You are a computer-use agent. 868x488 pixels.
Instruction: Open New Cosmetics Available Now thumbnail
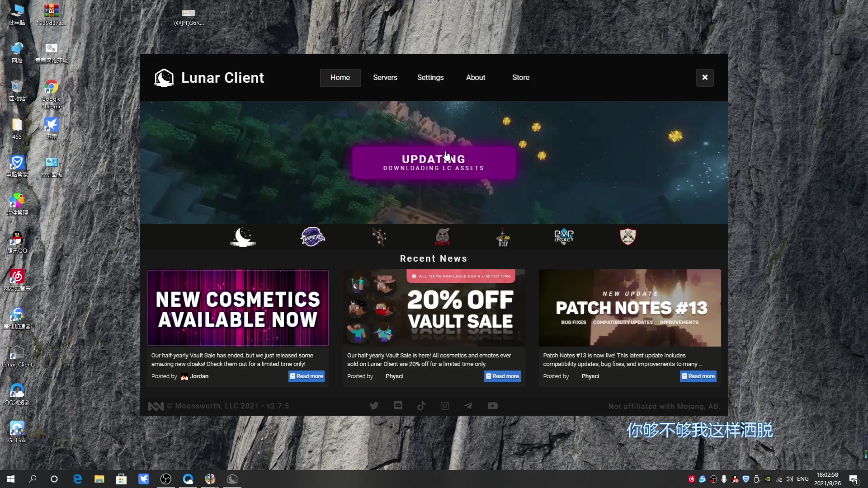click(x=238, y=308)
